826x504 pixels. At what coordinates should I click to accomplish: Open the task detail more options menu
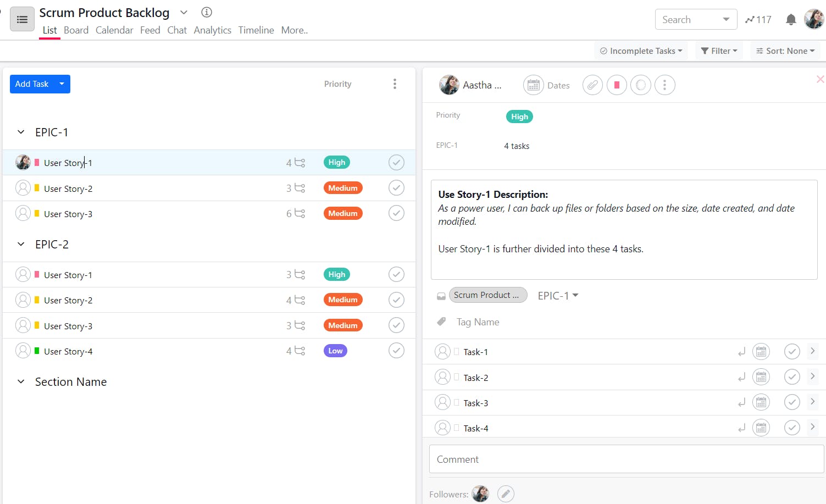664,85
